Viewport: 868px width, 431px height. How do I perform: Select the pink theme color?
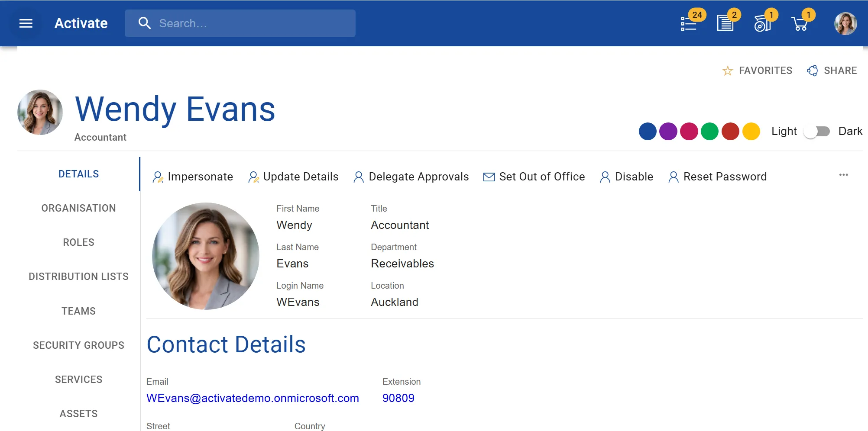pos(689,132)
